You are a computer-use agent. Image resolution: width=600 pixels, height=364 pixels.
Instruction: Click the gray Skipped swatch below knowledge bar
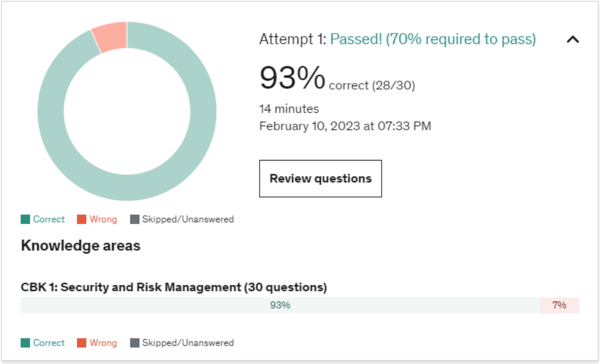coord(135,343)
